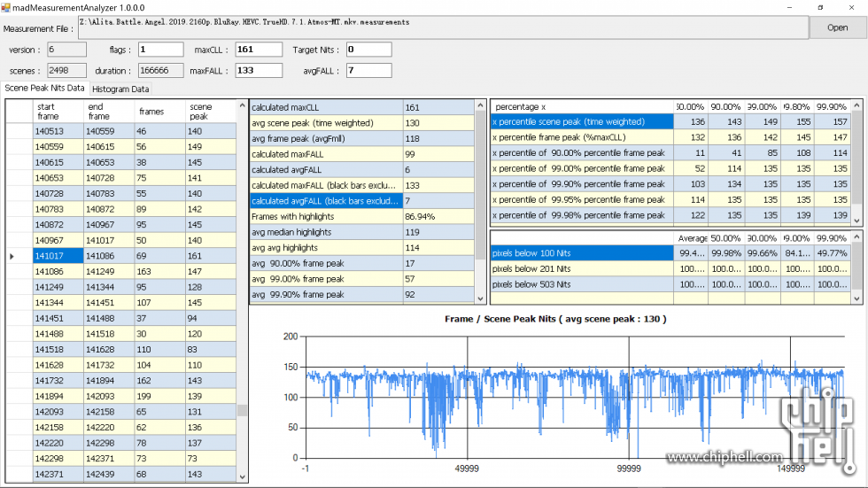868x488 pixels.
Task: Select calculated maxFALL (black bars excluded) row
Action: point(362,185)
